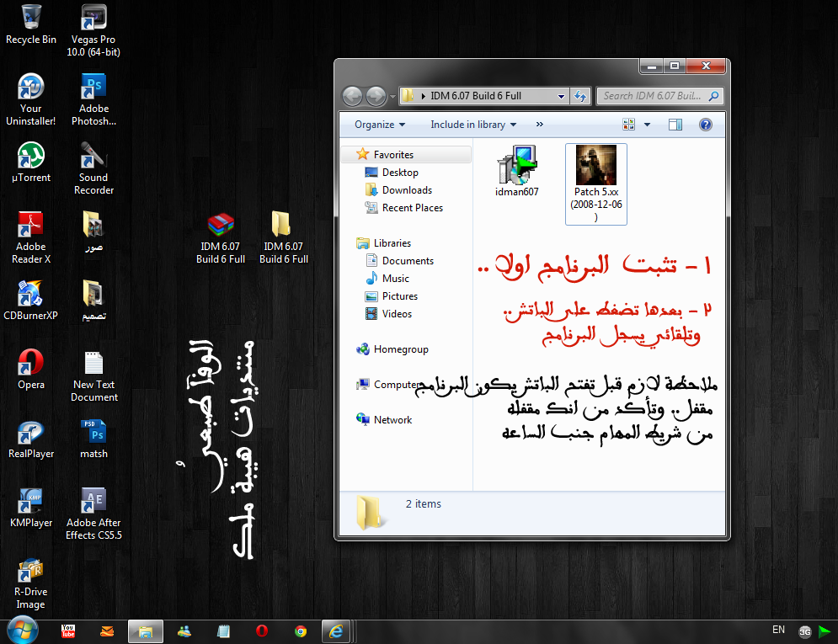The height and width of the screenshot is (644, 838).
Task: Open the notepad taskbar icon
Action: point(223,631)
